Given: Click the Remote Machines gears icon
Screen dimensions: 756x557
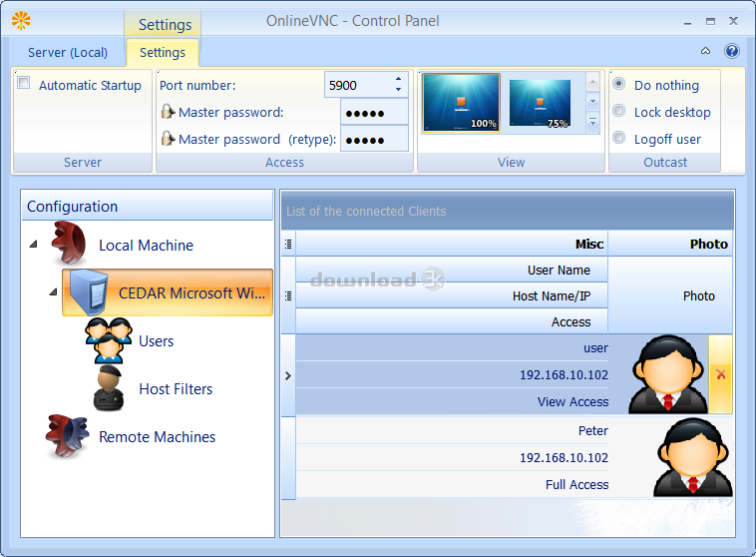Looking at the screenshot, I should (68, 436).
